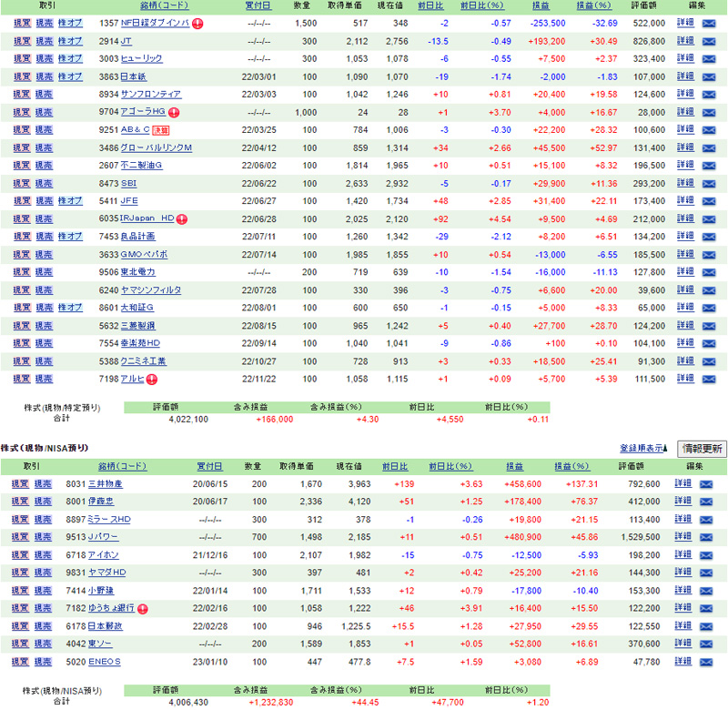
Task: Click the 登録順表示 sort link
Action: pos(643,449)
